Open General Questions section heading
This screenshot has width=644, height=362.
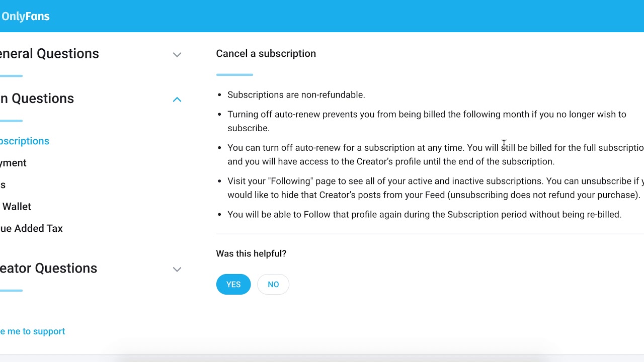[49, 53]
